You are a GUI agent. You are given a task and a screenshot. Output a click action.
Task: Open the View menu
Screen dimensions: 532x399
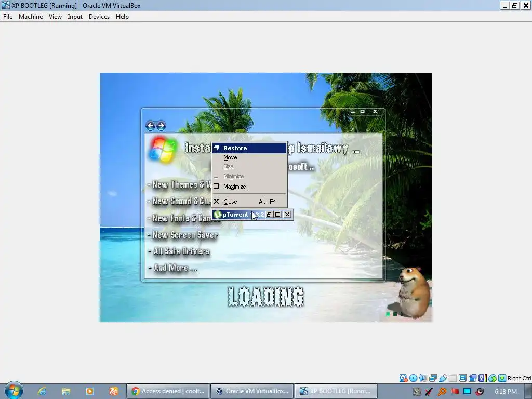55,17
